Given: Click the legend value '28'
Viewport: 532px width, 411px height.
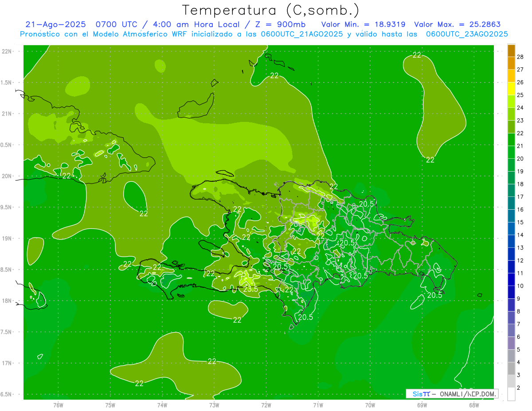Looking at the screenshot, I should coord(520,57).
